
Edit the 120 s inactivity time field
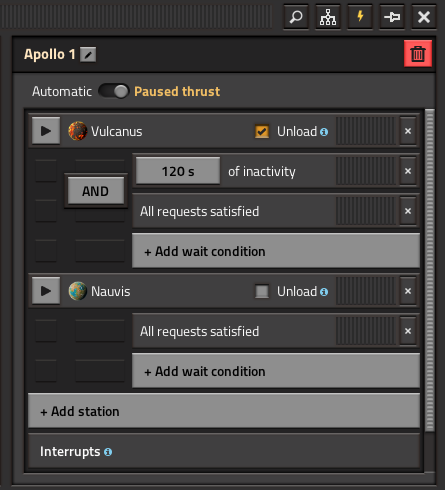tap(178, 171)
